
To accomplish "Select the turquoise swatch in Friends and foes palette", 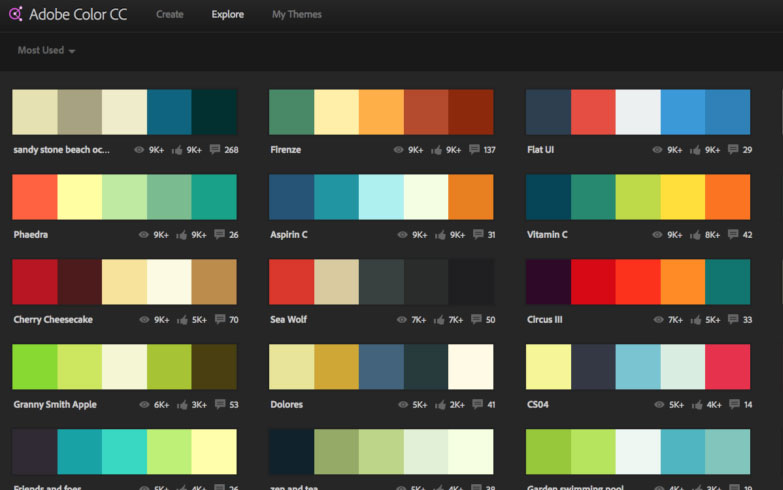I will (124, 452).
